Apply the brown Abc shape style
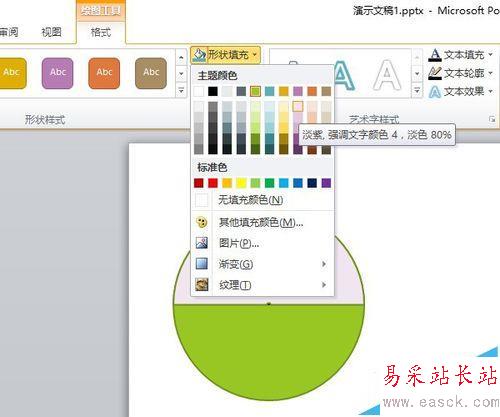500x417 pixels. (x=151, y=73)
